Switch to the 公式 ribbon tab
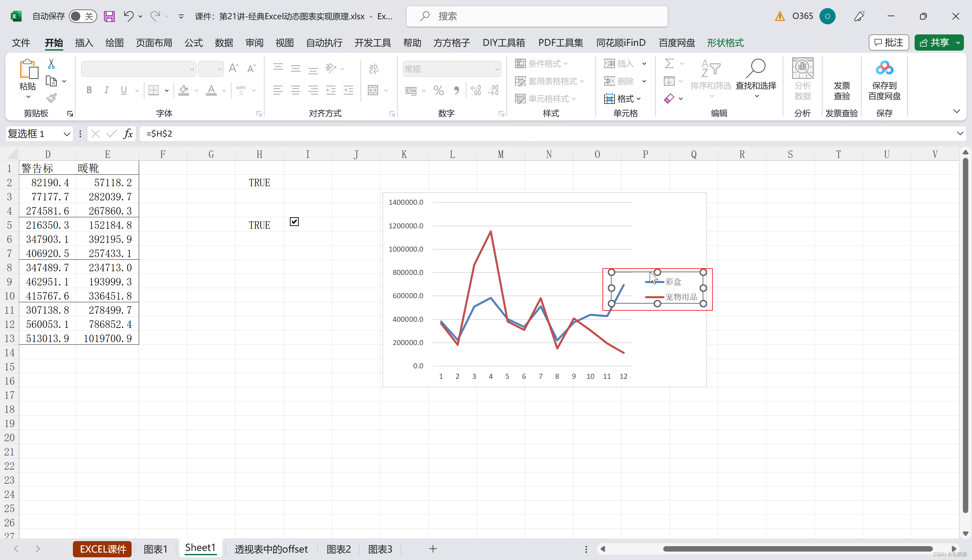The image size is (972, 560). (x=193, y=43)
